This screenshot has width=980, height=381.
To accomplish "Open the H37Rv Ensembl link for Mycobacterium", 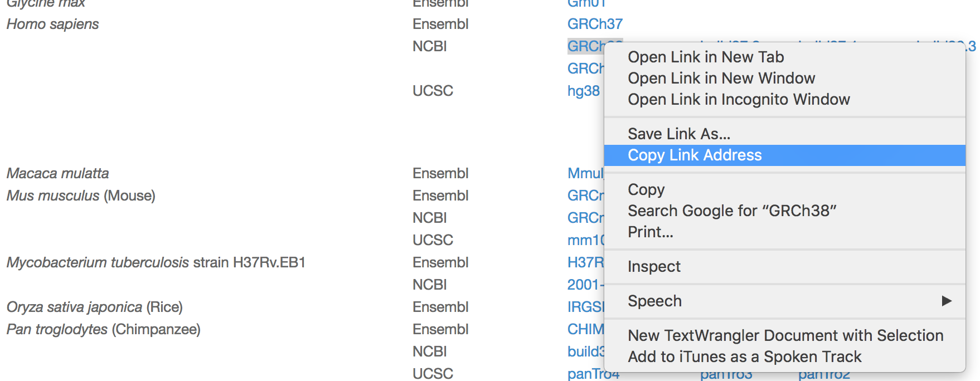I will pos(585,262).
